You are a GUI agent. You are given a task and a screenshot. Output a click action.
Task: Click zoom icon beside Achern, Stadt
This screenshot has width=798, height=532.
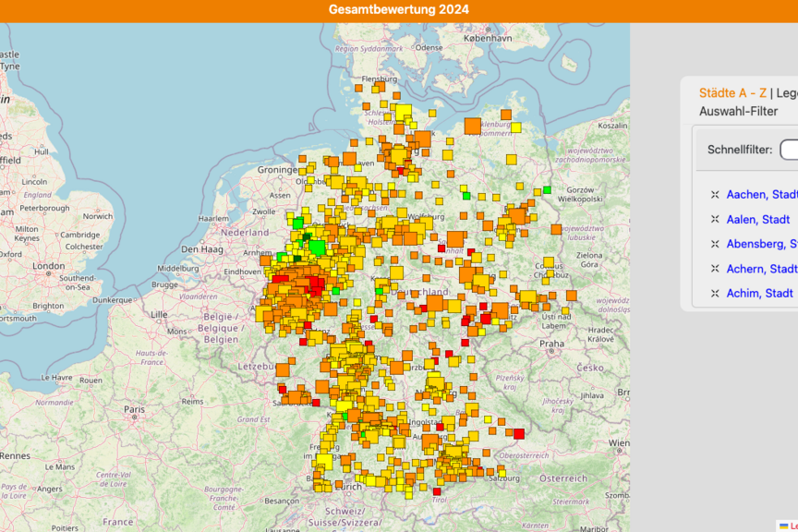pos(714,270)
